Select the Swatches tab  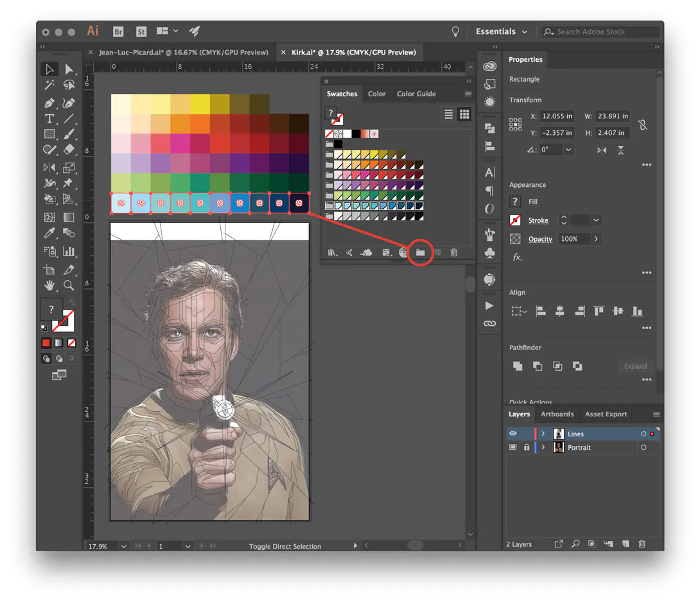coord(342,94)
